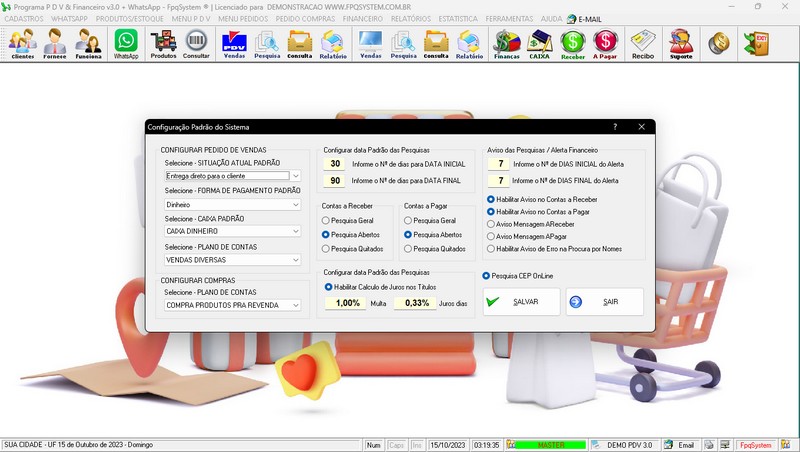Open the PDV Consulta folder icon

[x=299, y=44]
